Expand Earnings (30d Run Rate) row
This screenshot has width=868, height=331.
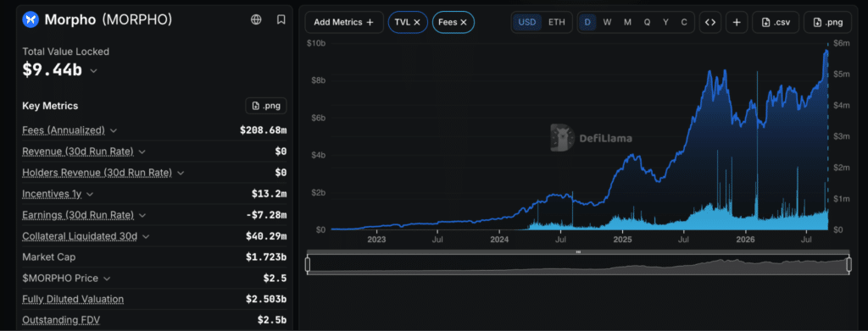(x=142, y=215)
